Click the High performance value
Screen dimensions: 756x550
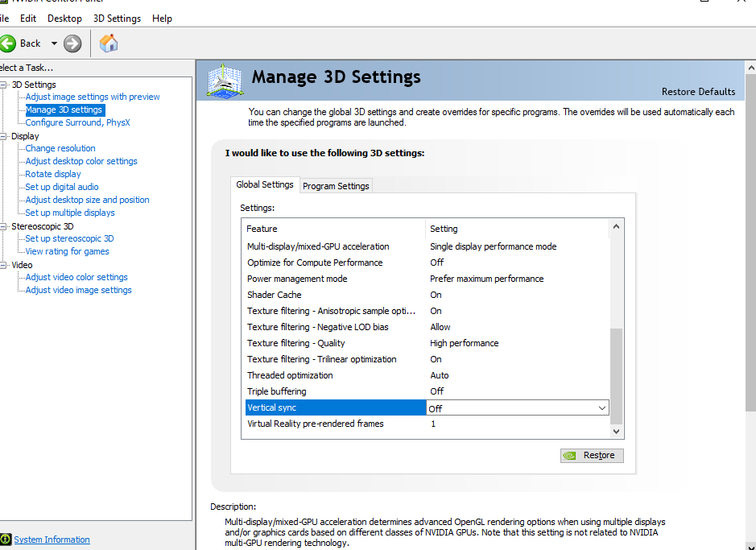click(465, 343)
